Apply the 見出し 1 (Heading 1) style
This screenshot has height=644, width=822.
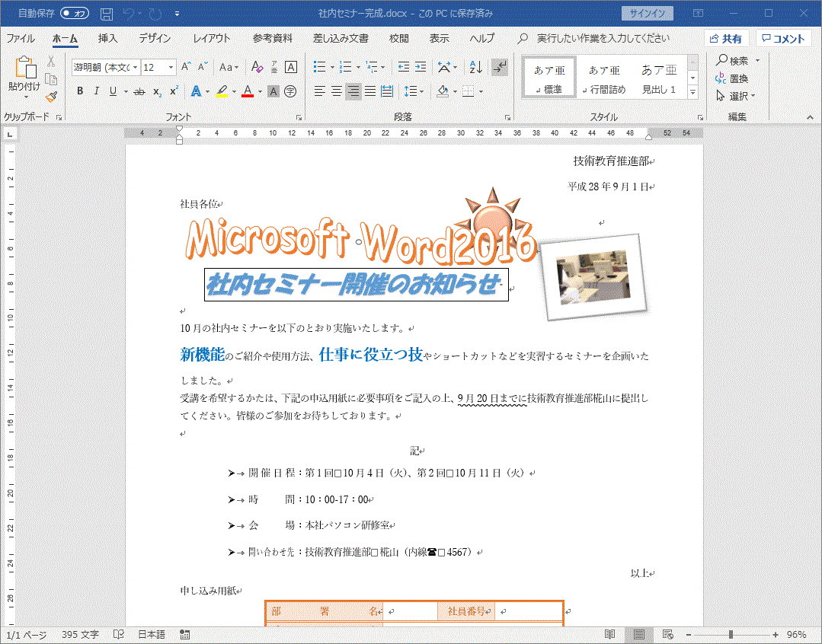click(x=659, y=78)
